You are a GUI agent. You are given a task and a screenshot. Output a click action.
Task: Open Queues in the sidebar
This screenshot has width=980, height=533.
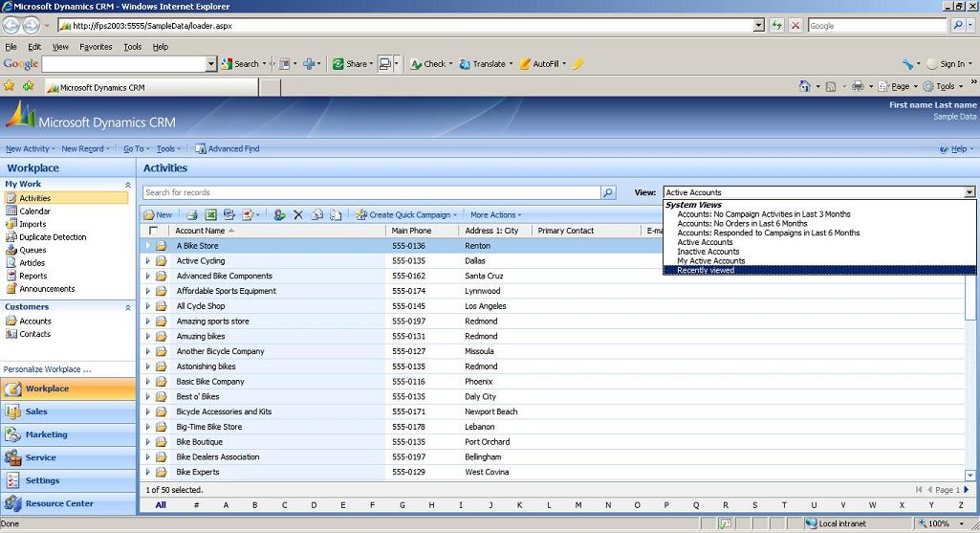tap(33, 250)
